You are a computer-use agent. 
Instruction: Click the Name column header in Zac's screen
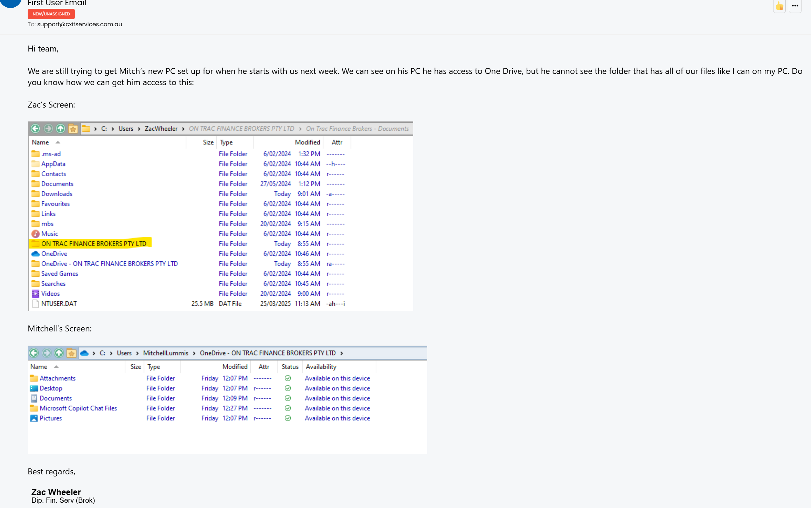(40, 142)
